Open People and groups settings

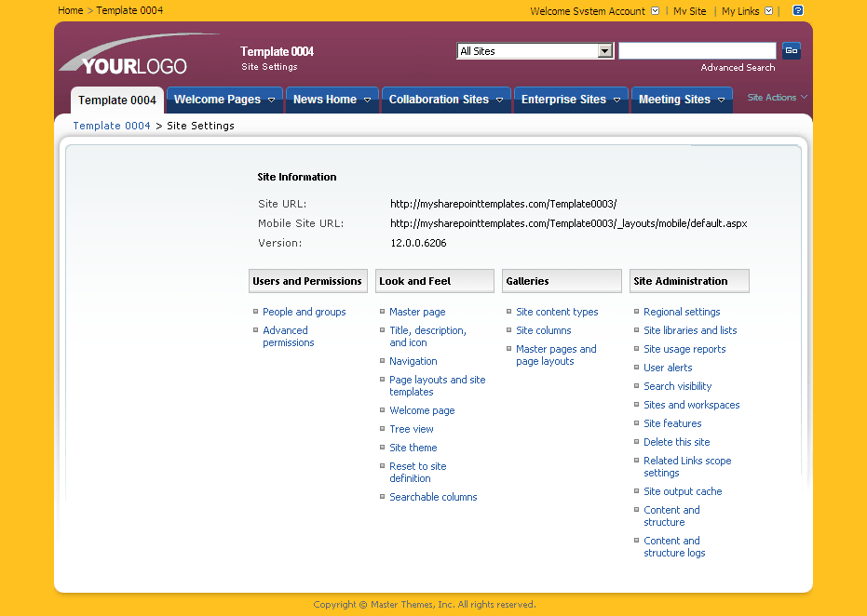304,312
